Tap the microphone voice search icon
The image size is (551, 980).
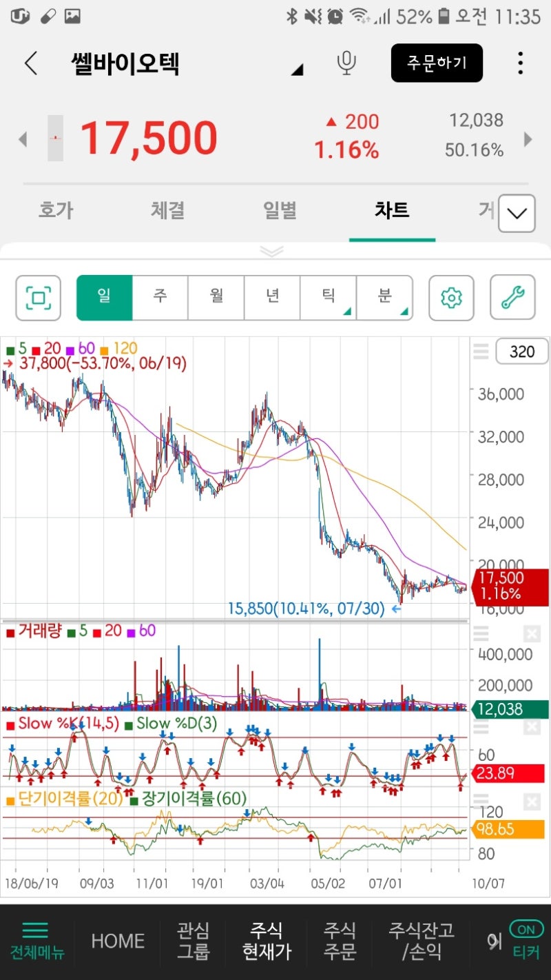pyautogui.click(x=346, y=63)
